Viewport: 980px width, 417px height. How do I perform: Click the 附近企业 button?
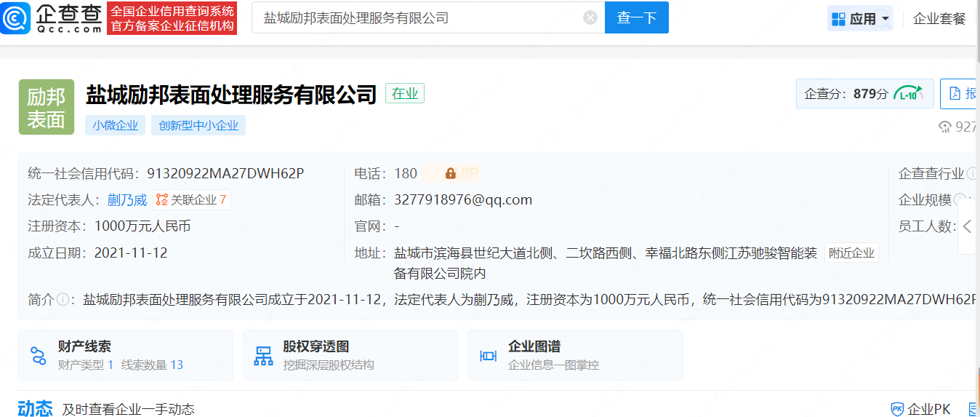(x=852, y=253)
